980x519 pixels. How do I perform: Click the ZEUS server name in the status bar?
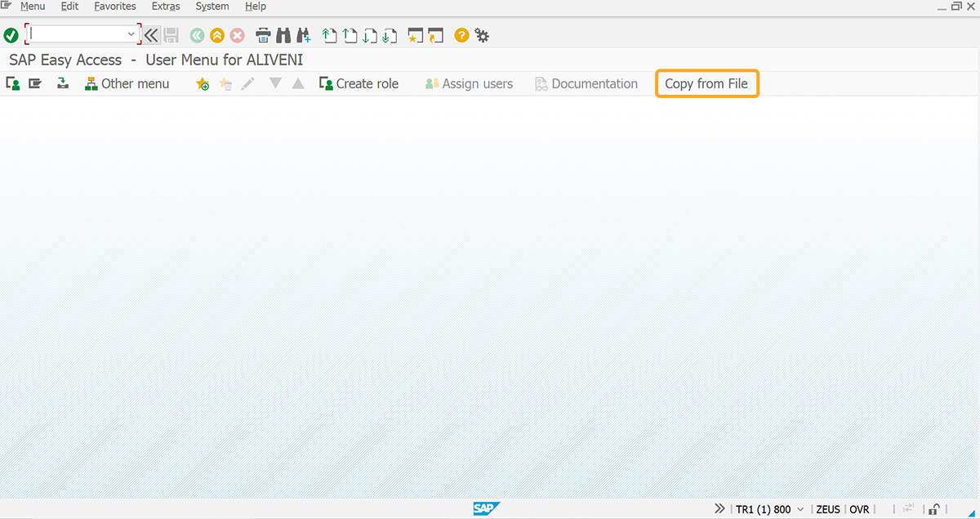(828, 509)
